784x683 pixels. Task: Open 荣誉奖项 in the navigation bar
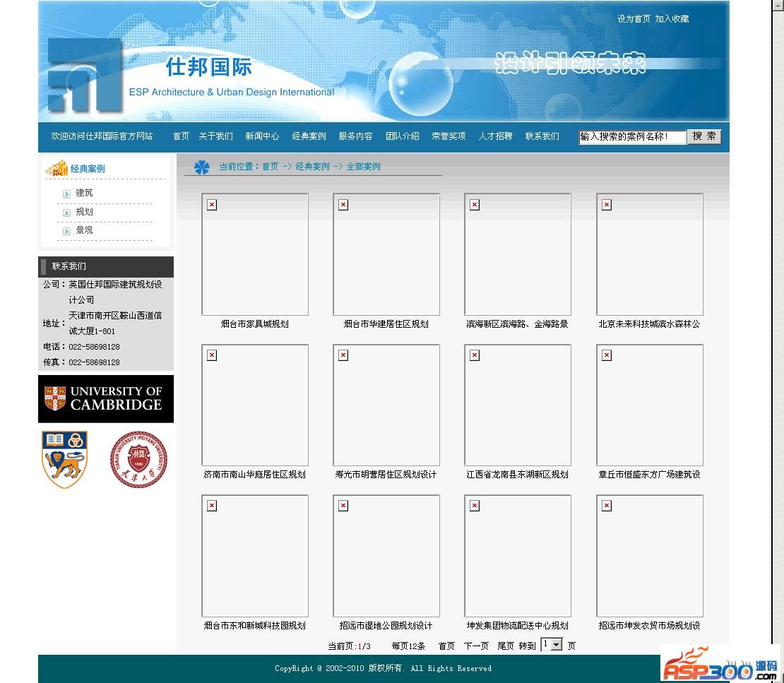tap(449, 136)
